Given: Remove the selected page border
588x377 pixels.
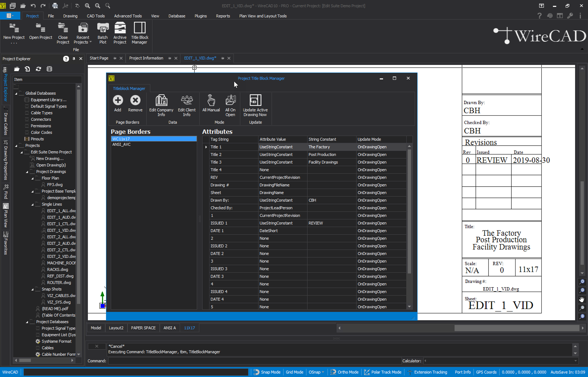Looking at the screenshot, I should point(135,104).
